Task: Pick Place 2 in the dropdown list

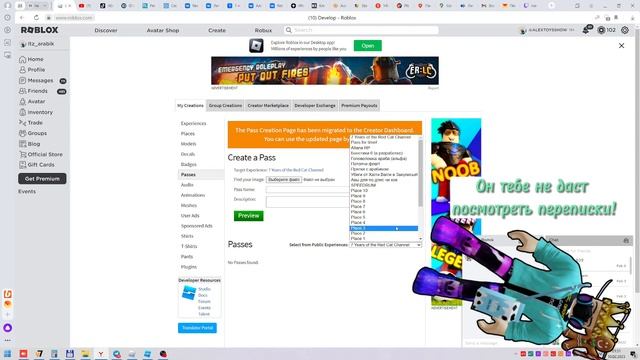Action: [384, 233]
